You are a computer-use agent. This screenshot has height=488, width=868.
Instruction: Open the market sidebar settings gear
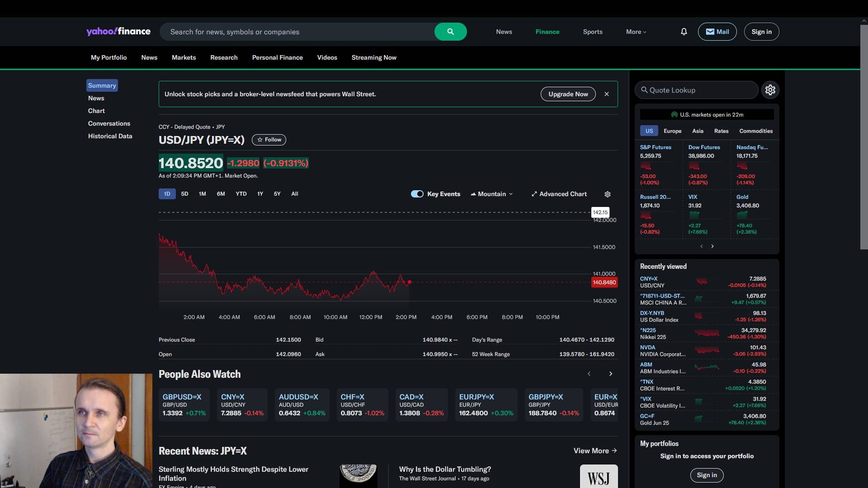pos(770,90)
